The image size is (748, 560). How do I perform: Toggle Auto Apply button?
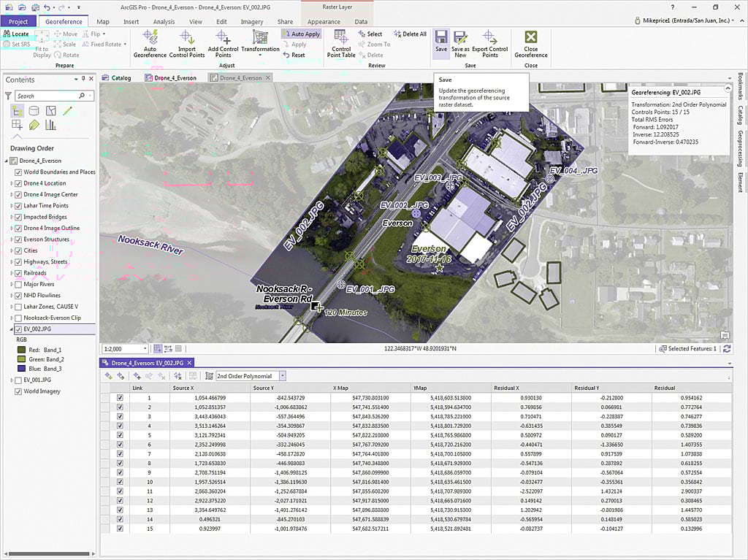coord(301,34)
